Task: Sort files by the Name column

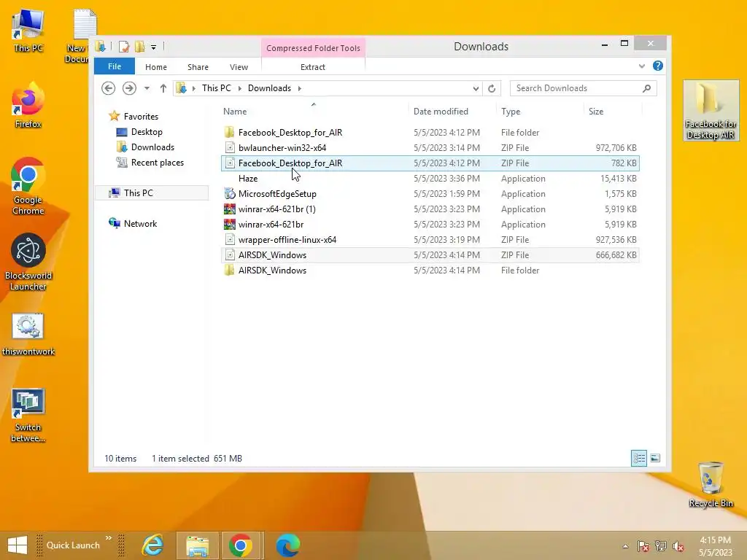Action: tap(235, 112)
